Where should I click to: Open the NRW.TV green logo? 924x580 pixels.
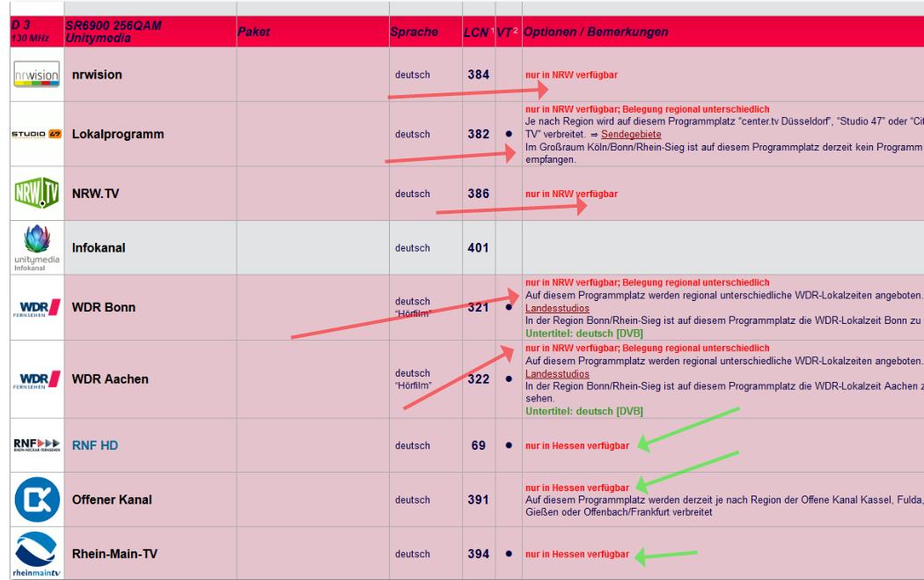point(36,194)
